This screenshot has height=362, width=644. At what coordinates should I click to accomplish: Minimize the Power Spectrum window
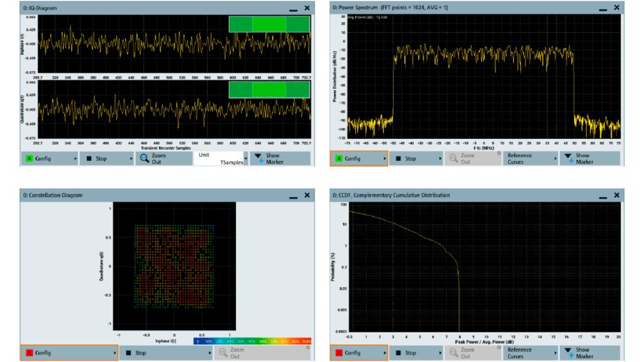(x=602, y=8)
